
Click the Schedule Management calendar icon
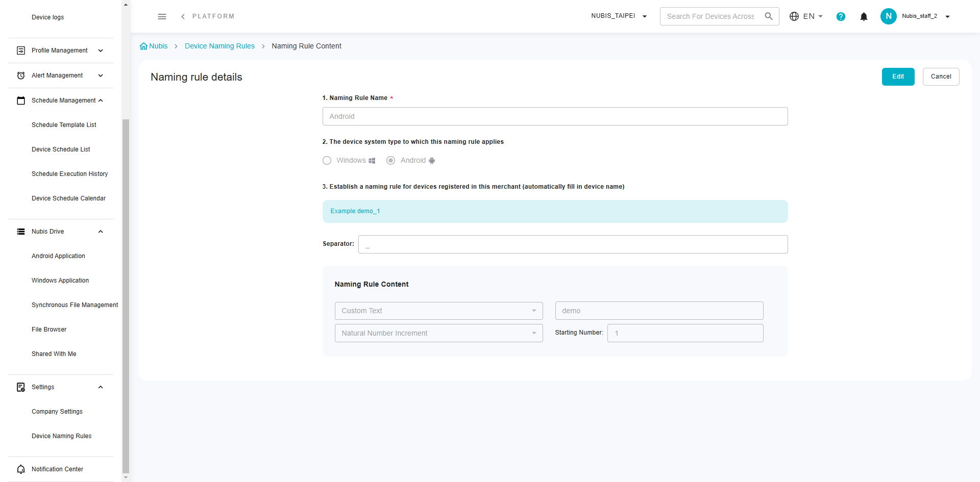point(21,100)
